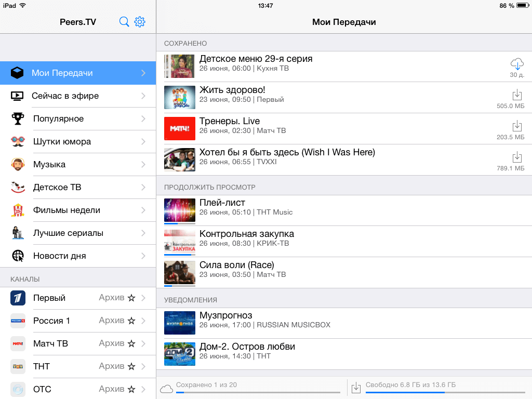Go to Шутки юмора category
Viewport: 532px width, 399px height.
(78, 141)
